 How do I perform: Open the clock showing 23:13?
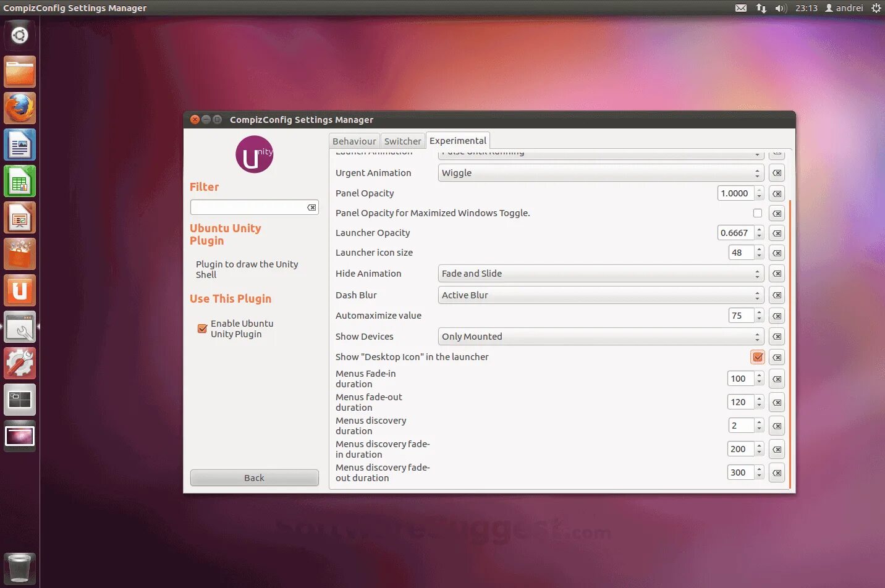point(806,8)
